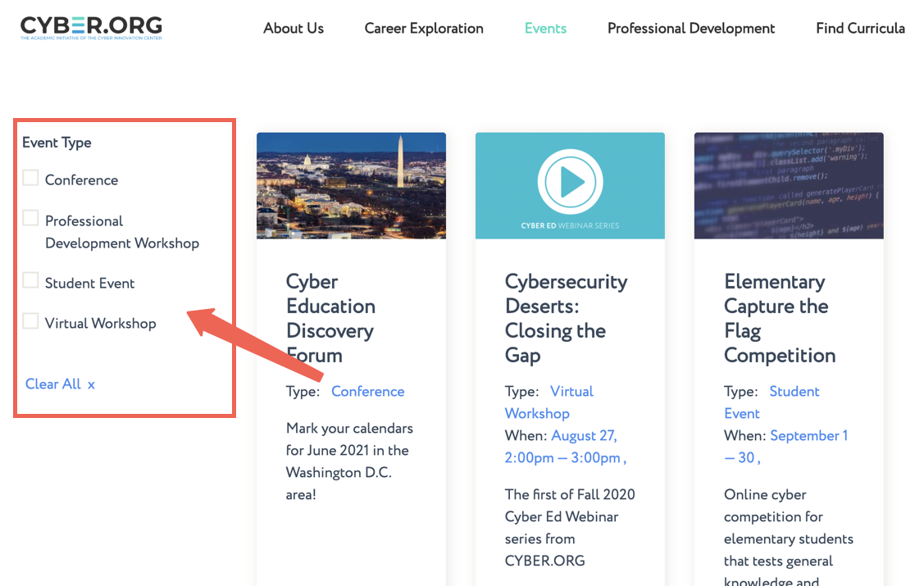The height and width of the screenshot is (586, 924).
Task: Click the Washington D.C. skyline thumbnail
Action: point(351,185)
